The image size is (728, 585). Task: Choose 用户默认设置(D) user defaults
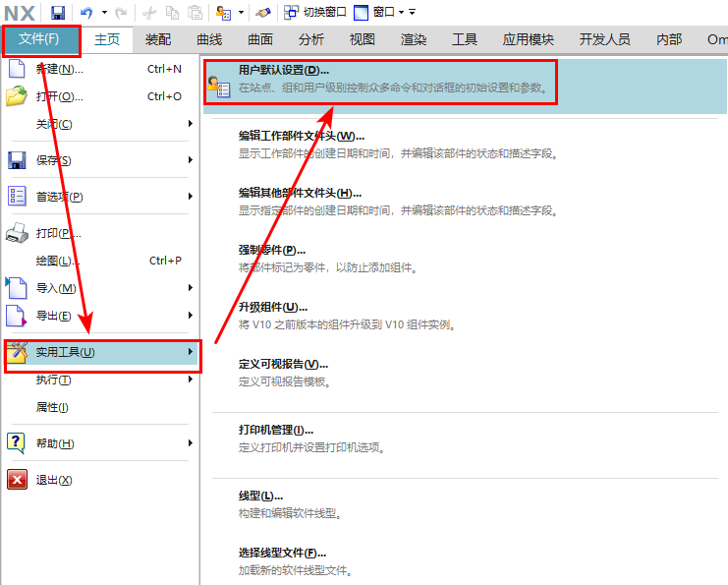466,87
